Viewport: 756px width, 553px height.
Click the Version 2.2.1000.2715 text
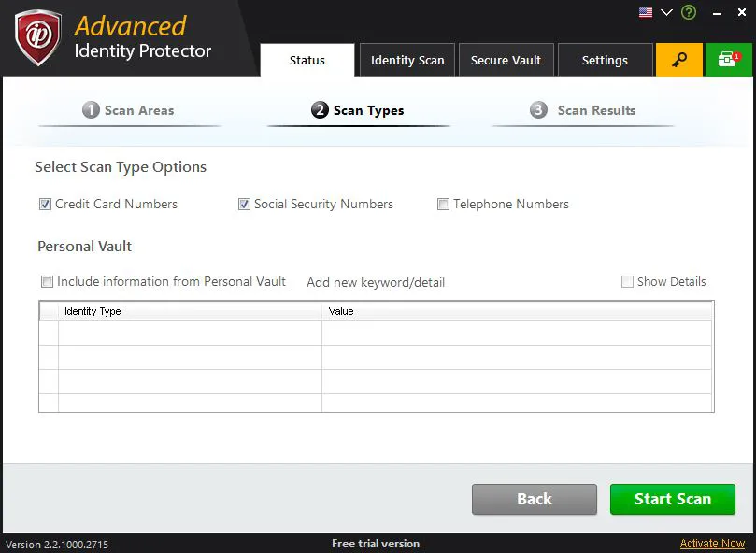point(57,545)
